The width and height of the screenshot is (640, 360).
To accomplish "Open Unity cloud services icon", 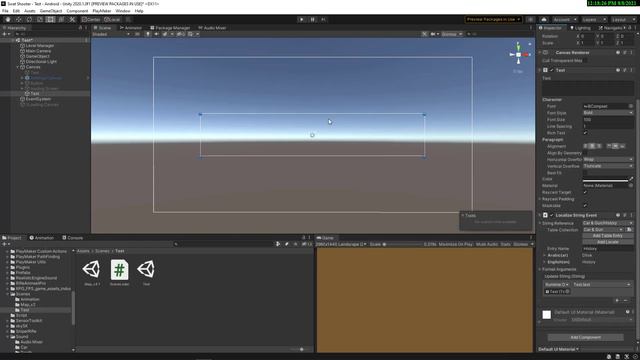I will (544, 19).
